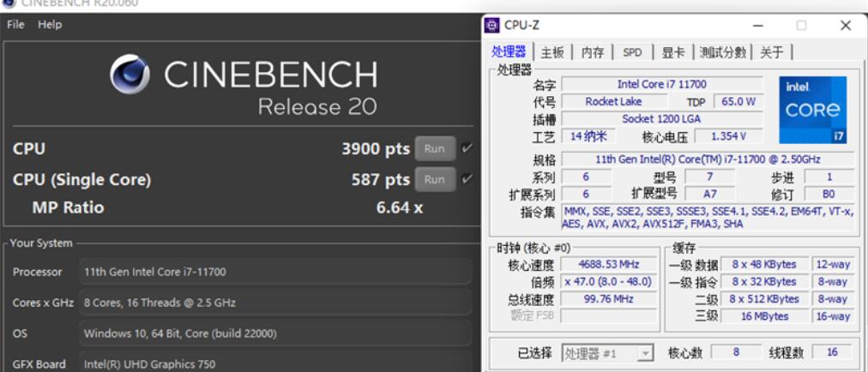Click the GFX Board field showing UHD Graphics 750
The image size is (868, 372).
click(275, 362)
